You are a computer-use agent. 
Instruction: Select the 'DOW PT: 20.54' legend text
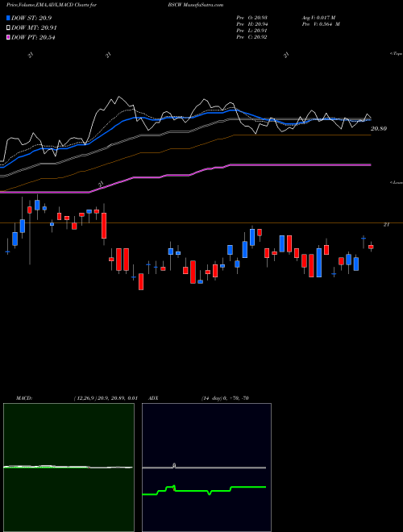click(33, 37)
